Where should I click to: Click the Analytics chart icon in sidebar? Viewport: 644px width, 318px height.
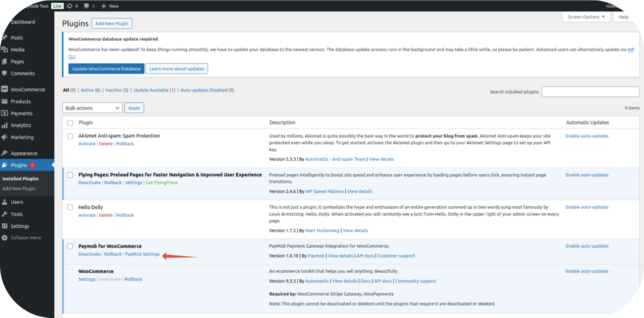tap(5, 125)
